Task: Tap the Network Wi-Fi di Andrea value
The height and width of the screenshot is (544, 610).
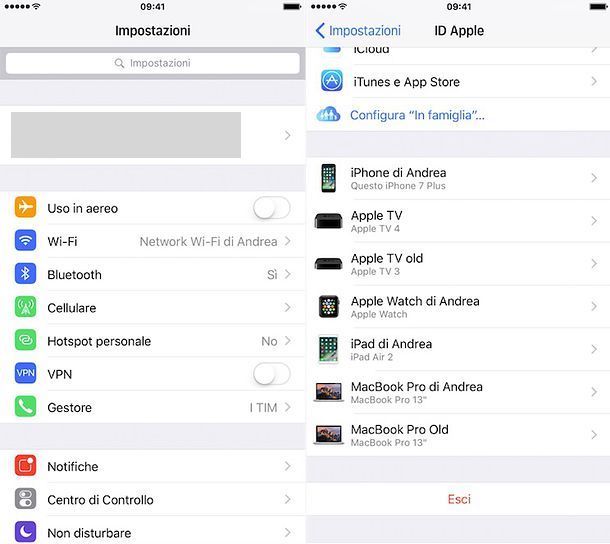Action: pyautogui.click(x=209, y=242)
